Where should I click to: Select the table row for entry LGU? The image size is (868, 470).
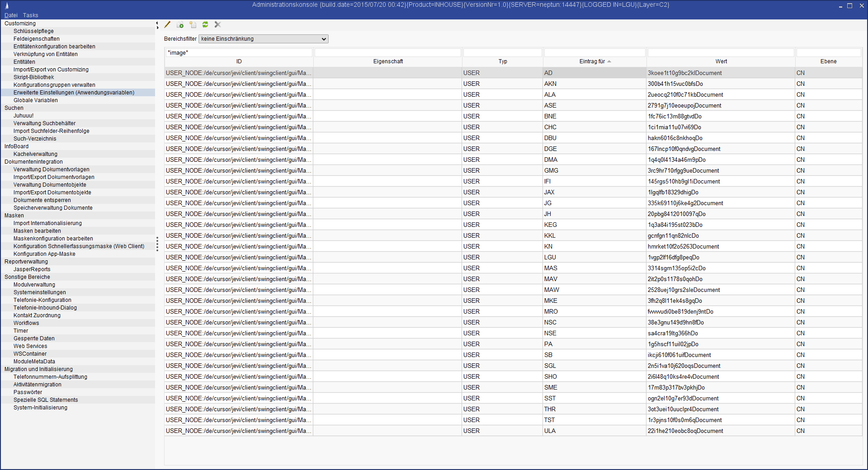[x=550, y=258]
